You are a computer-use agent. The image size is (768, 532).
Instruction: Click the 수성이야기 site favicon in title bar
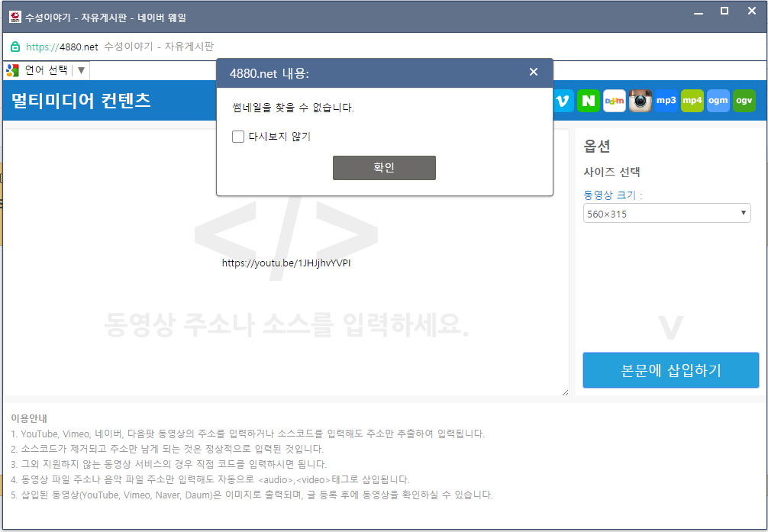click(15, 17)
